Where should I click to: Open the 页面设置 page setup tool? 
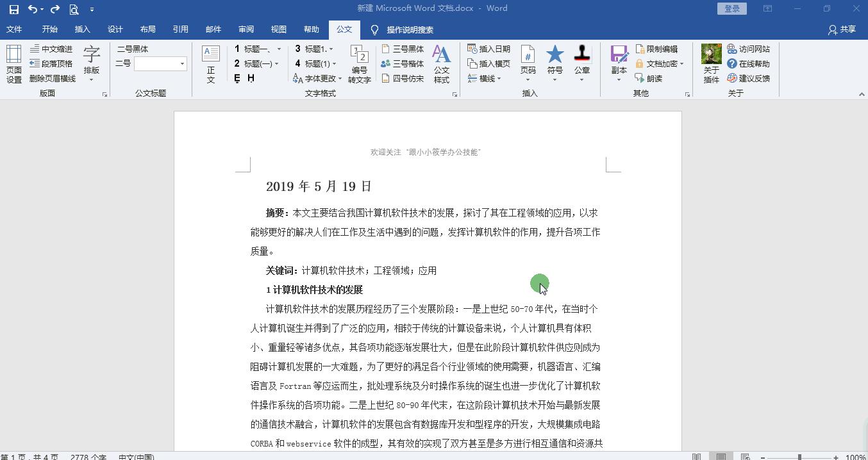point(13,63)
